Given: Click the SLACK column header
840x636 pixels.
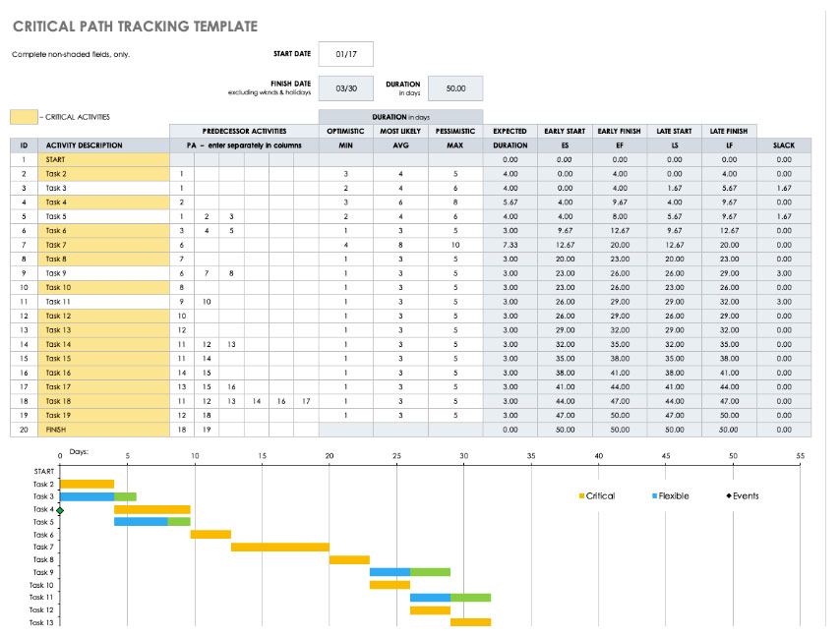Looking at the screenshot, I should pyautogui.click(x=784, y=145).
